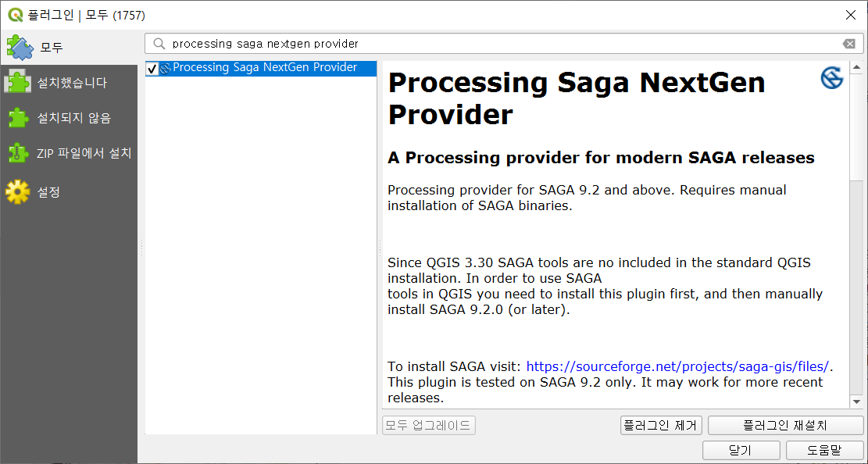The width and height of the screenshot is (868, 464).
Task: Open help with the 도움말 button
Action: (x=824, y=450)
